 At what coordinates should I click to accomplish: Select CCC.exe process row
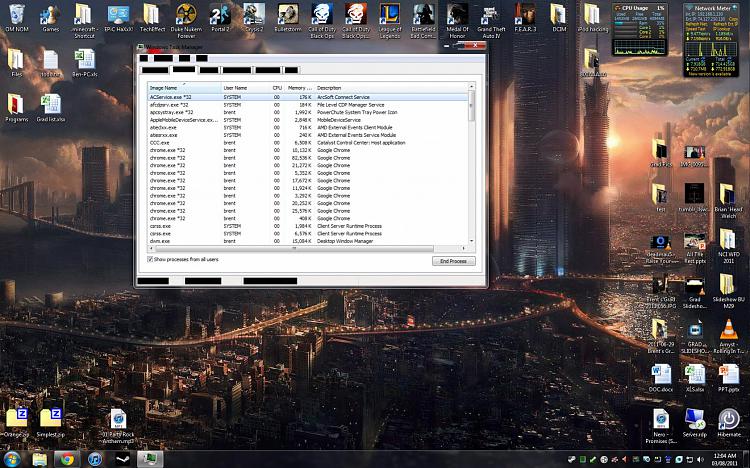tap(308, 143)
